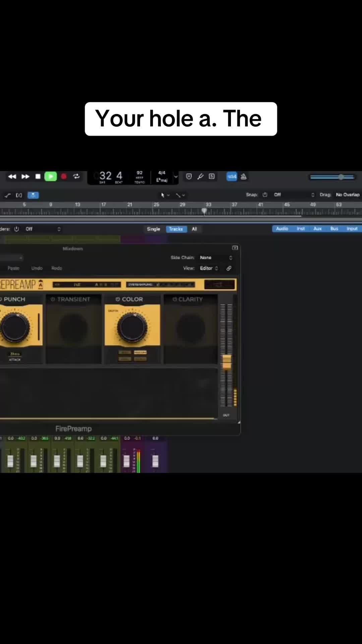Click the square S icon in the control bar
The height and width of the screenshot is (644, 362).
tap(212, 176)
